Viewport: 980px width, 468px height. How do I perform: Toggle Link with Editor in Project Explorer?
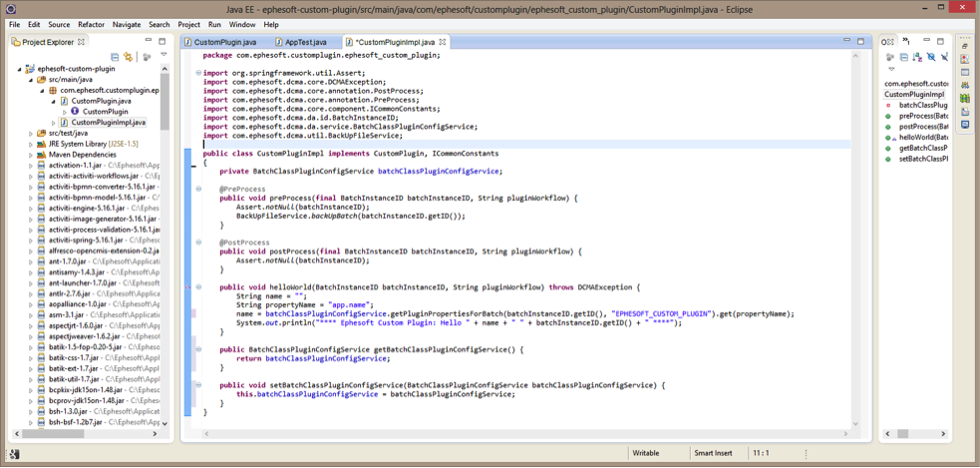click(x=129, y=57)
